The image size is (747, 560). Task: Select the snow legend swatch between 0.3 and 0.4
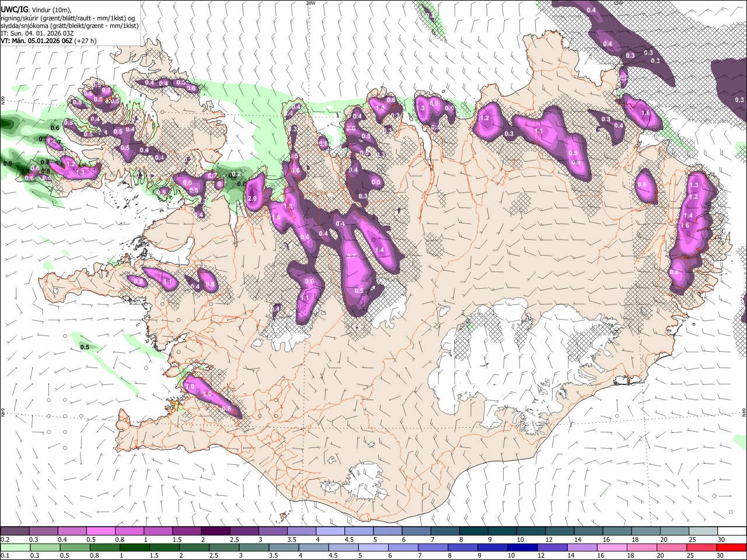tap(43, 531)
